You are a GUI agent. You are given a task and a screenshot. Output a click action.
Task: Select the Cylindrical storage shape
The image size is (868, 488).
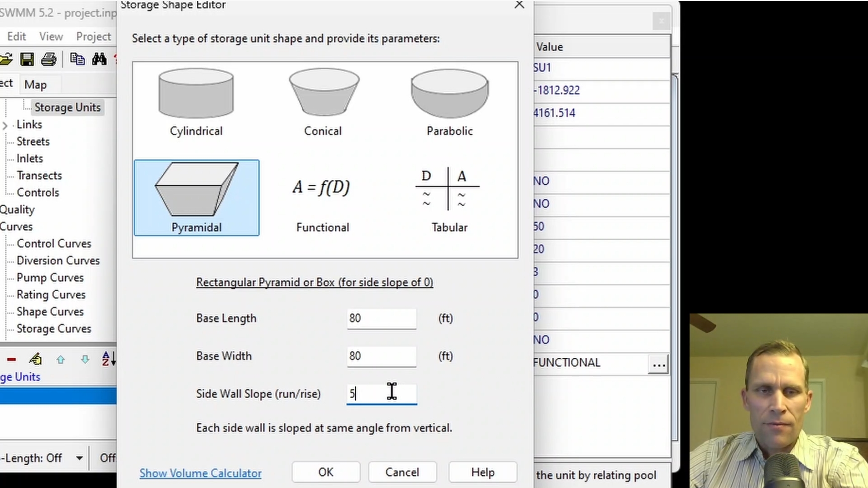click(196, 103)
